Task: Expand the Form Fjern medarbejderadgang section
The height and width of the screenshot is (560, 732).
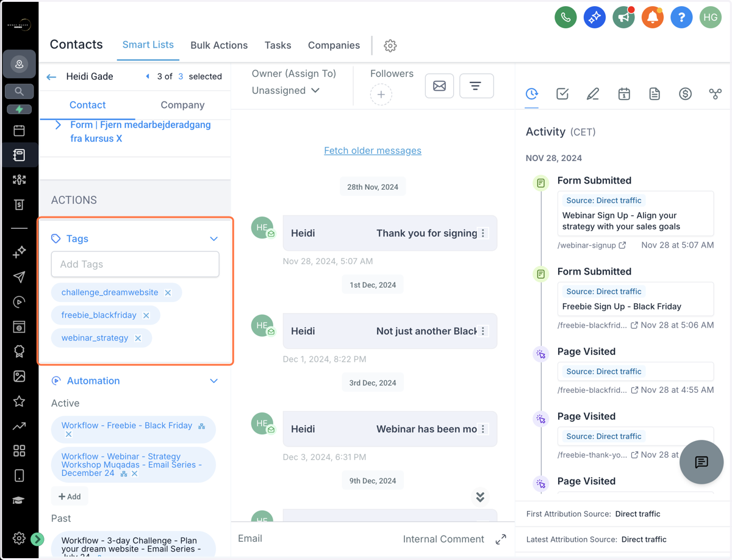Action: click(58, 125)
